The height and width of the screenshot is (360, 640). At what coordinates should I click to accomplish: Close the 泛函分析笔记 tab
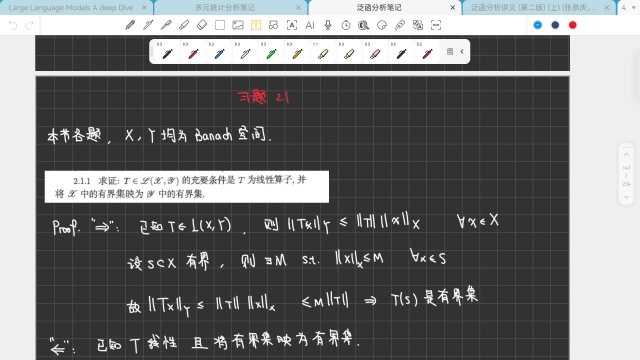[x=453, y=7]
